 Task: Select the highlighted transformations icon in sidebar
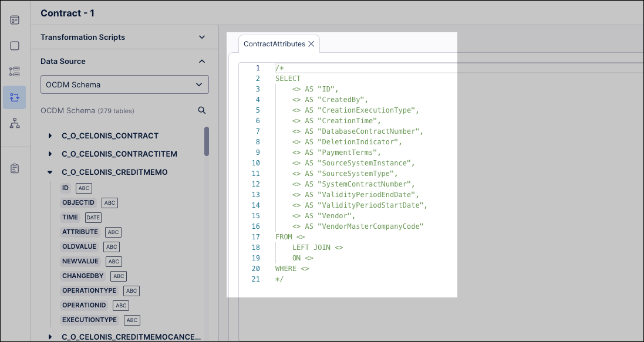[x=15, y=97]
